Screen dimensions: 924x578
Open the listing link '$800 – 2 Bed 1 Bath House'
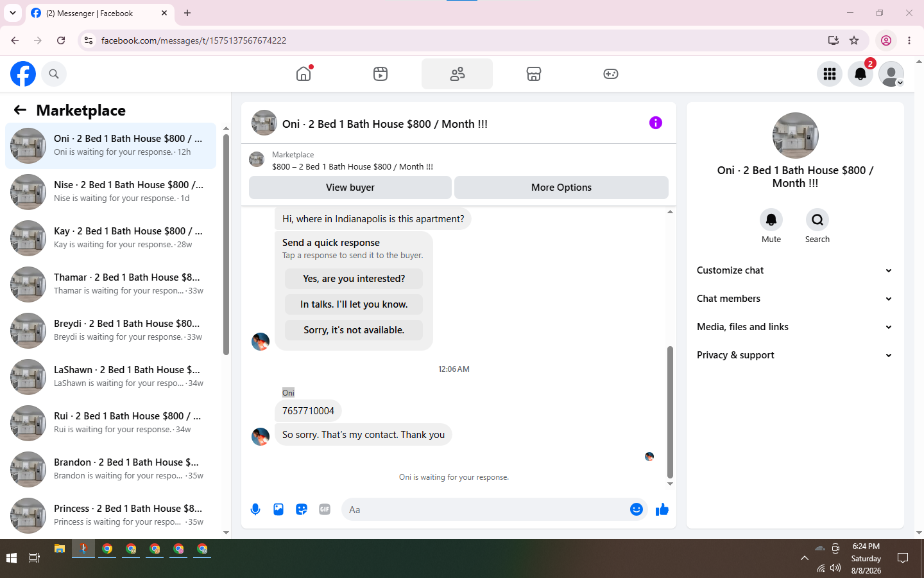(352, 166)
